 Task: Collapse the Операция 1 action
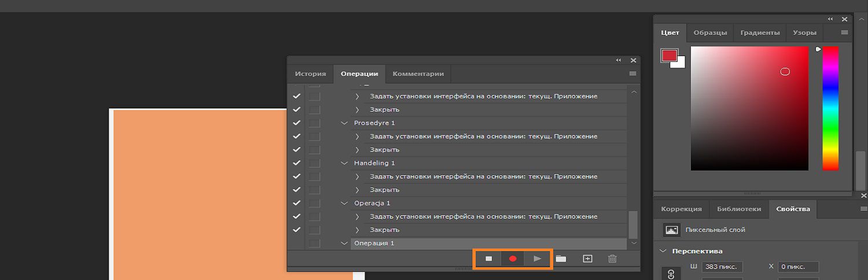point(345,244)
